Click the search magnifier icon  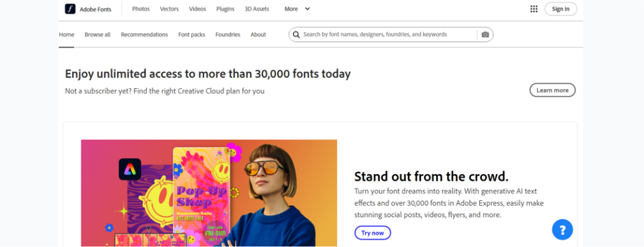(297, 35)
